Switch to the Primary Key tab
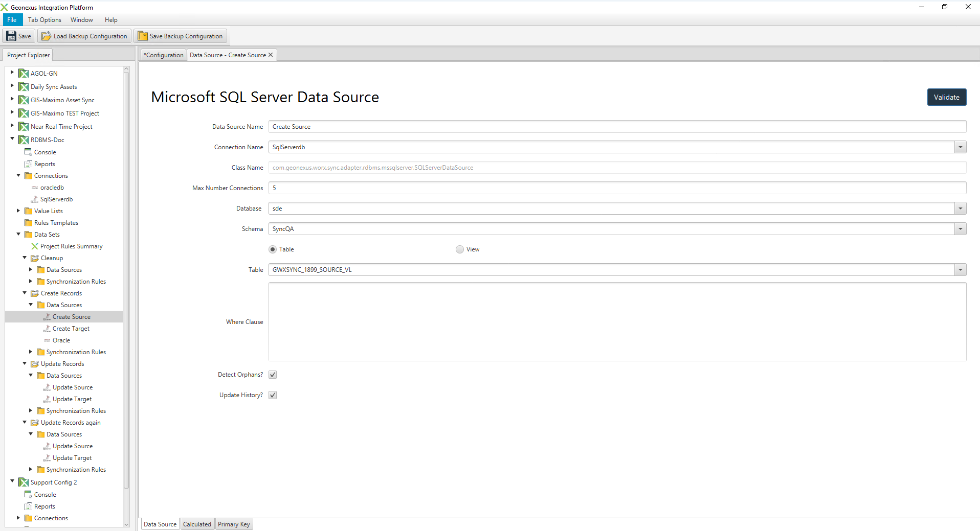 click(234, 524)
